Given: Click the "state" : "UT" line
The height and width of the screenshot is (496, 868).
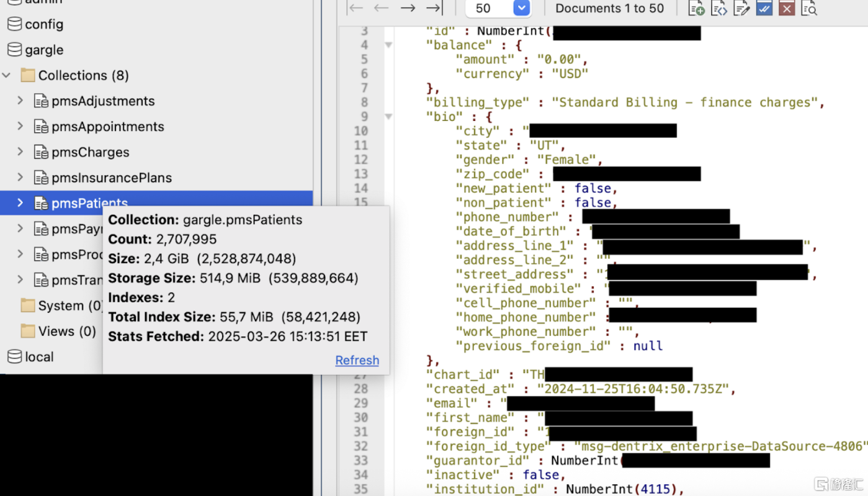Looking at the screenshot, I should pos(511,145).
